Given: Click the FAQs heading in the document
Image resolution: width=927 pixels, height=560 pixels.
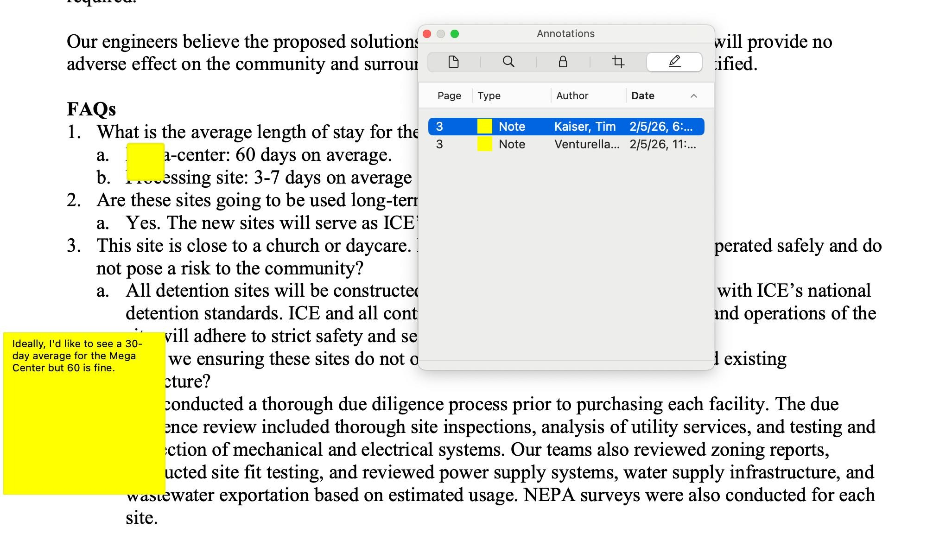Looking at the screenshot, I should [x=91, y=109].
